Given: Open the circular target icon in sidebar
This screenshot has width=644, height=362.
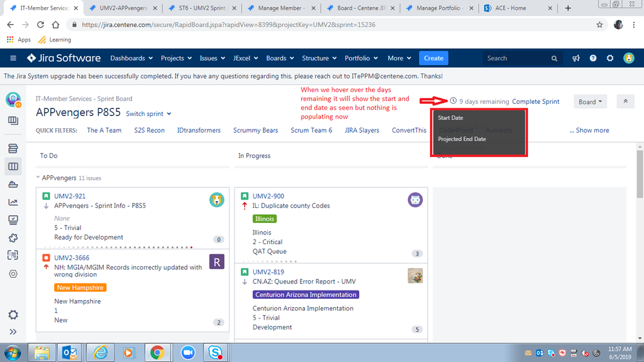Looking at the screenshot, I should (13, 274).
